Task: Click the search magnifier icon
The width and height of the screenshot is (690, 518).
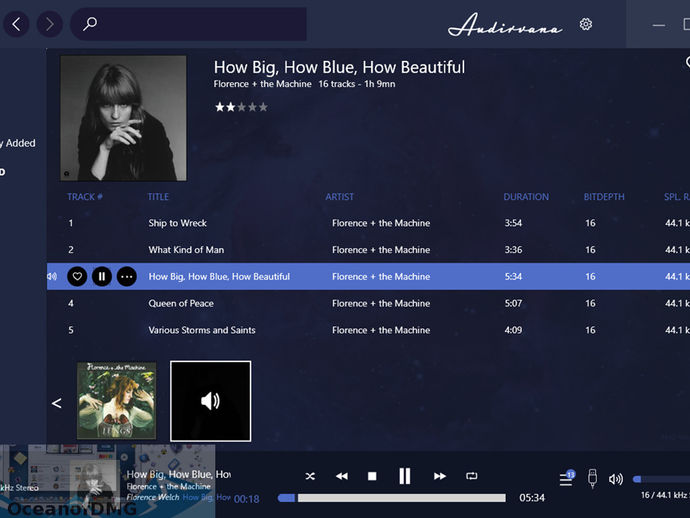Action: point(90,23)
